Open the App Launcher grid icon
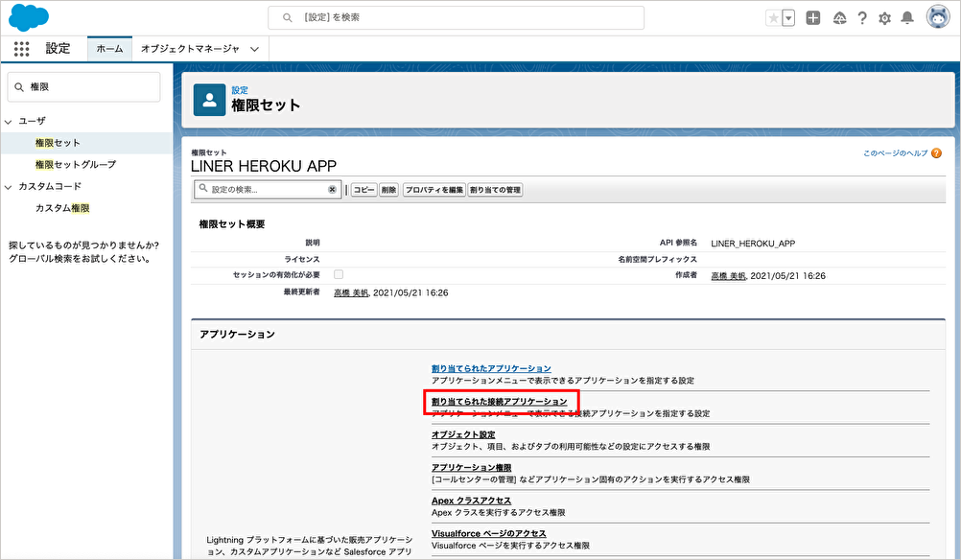Viewport: 961px width, 560px height. click(x=21, y=48)
